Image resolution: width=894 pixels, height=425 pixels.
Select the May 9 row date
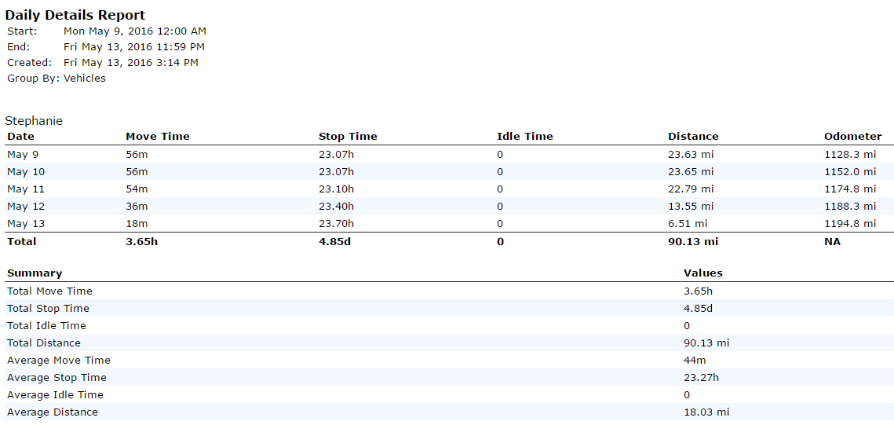pos(20,154)
